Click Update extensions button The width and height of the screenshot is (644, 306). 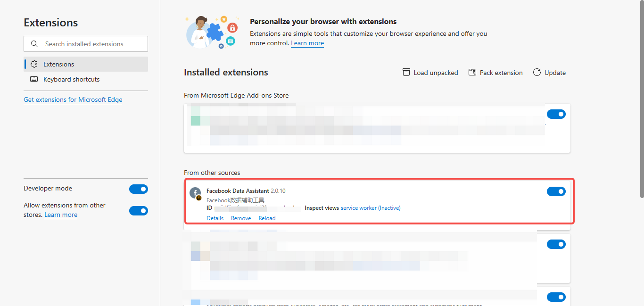click(549, 73)
